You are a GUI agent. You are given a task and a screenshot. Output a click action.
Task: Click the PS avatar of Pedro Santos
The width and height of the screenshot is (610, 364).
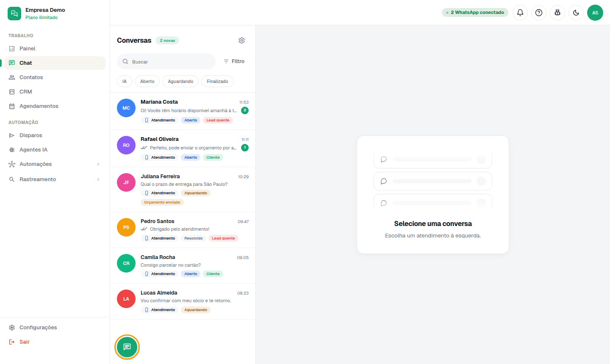pyautogui.click(x=126, y=227)
